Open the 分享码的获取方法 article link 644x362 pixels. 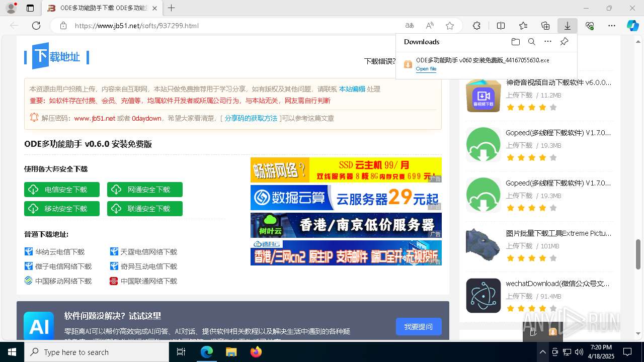[251, 118]
